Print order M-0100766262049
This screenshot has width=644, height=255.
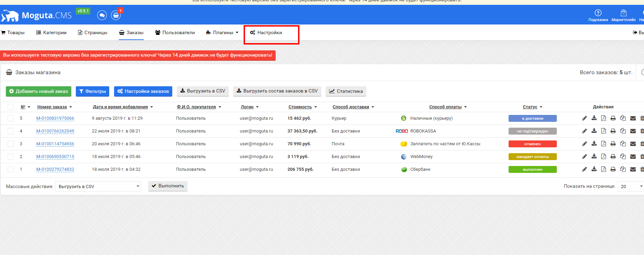tap(613, 131)
